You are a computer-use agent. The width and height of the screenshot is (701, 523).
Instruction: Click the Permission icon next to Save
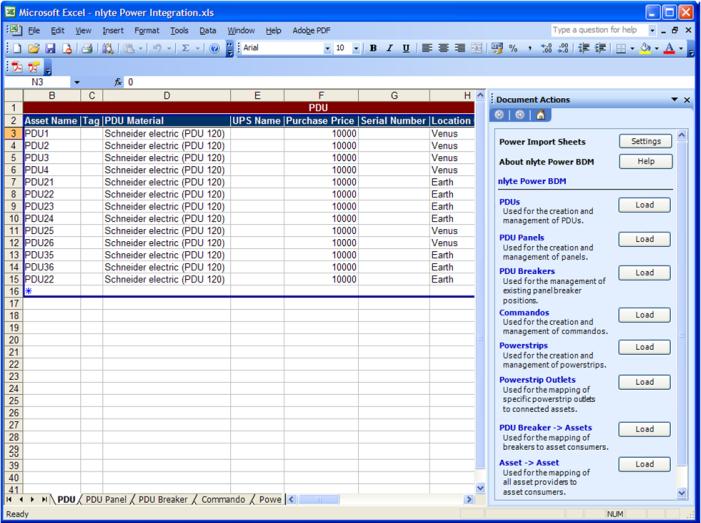click(x=67, y=48)
